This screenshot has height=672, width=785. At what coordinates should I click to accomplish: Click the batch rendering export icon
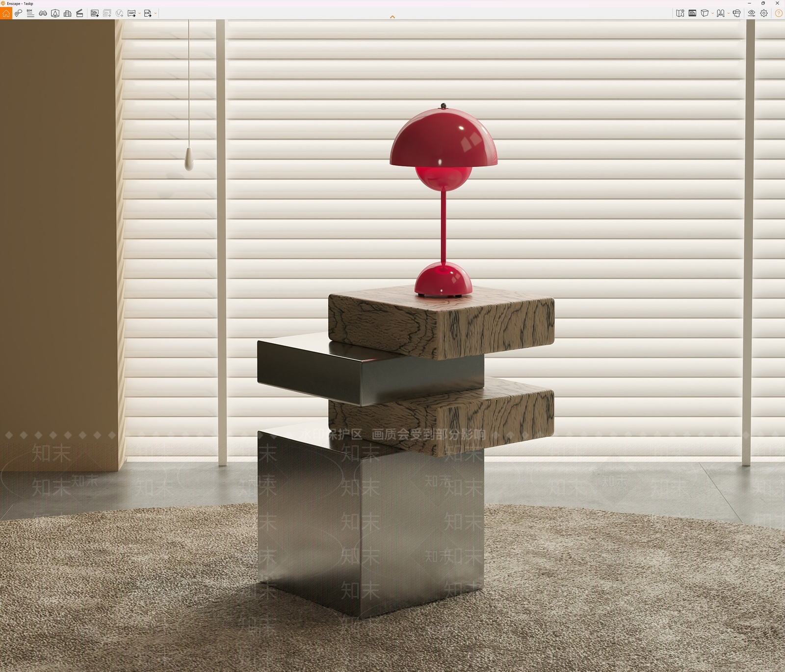(x=107, y=13)
